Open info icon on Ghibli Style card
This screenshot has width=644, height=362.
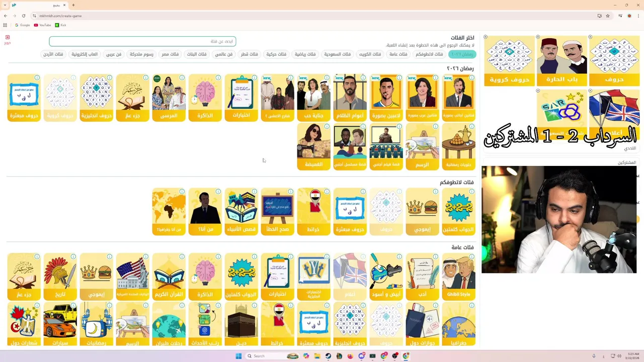[x=471, y=257]
